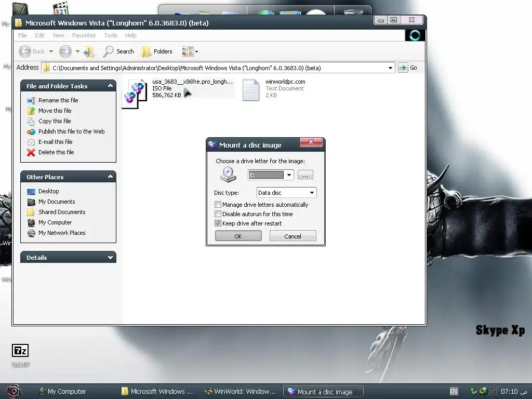Click the 321 media player desktop icon
The height and width of the screenshot is (399, 532).
click(60, 8)
